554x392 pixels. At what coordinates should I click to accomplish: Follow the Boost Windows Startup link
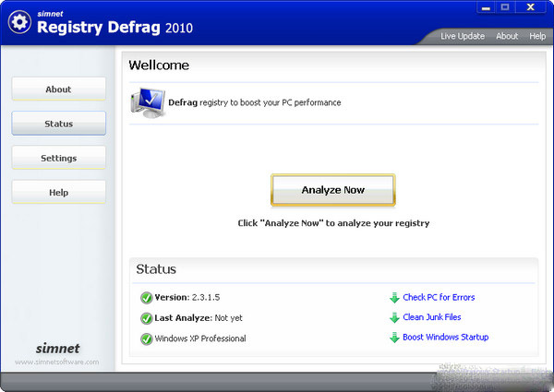point(446,338)
